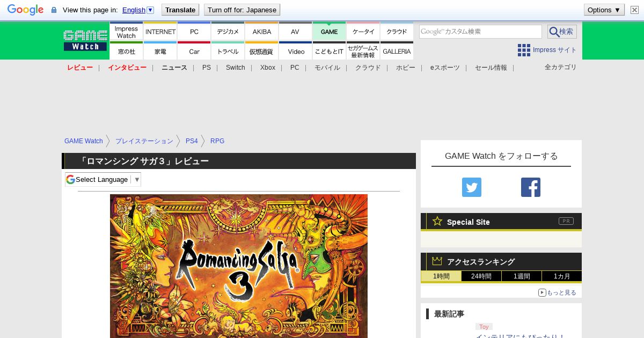
Task: Select 1カ月 ranking tab
Action: (x=561, y=276)
